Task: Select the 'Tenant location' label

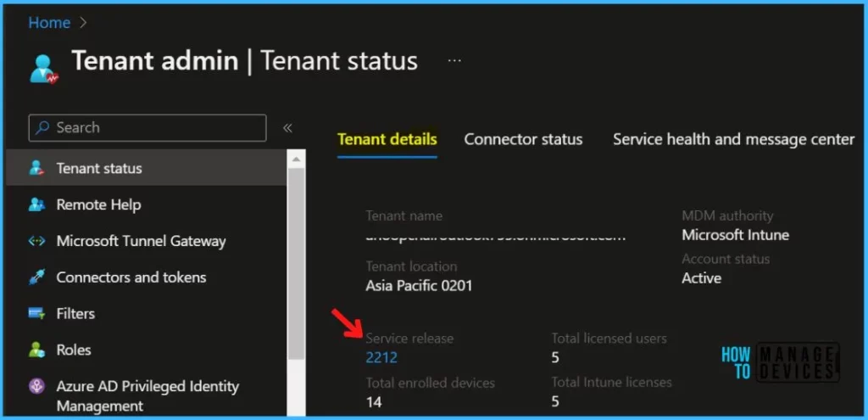Action: pyautogui.click(x=411, y=266)
